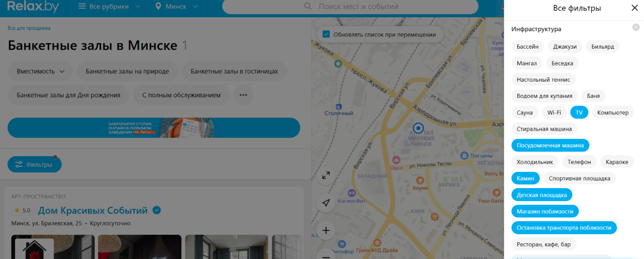
Task: Enable Водоем для купания filter chip
Action: pyautogui.click(x=545, y=96)
